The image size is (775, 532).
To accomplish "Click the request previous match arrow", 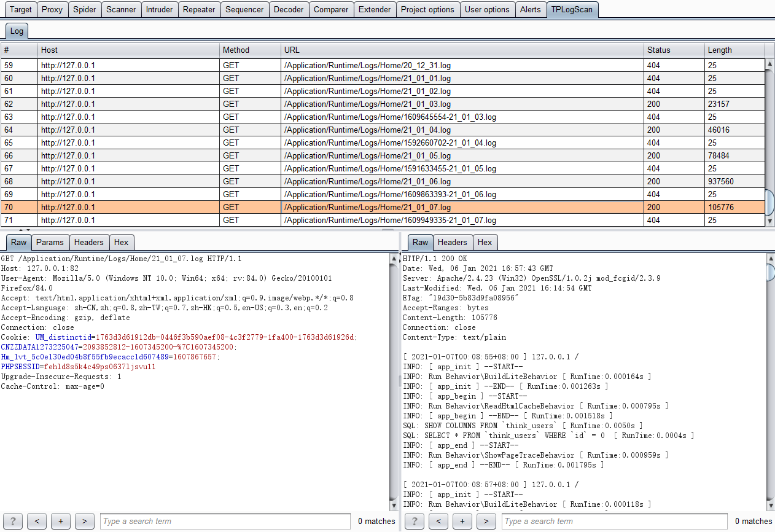I will 37,521.
